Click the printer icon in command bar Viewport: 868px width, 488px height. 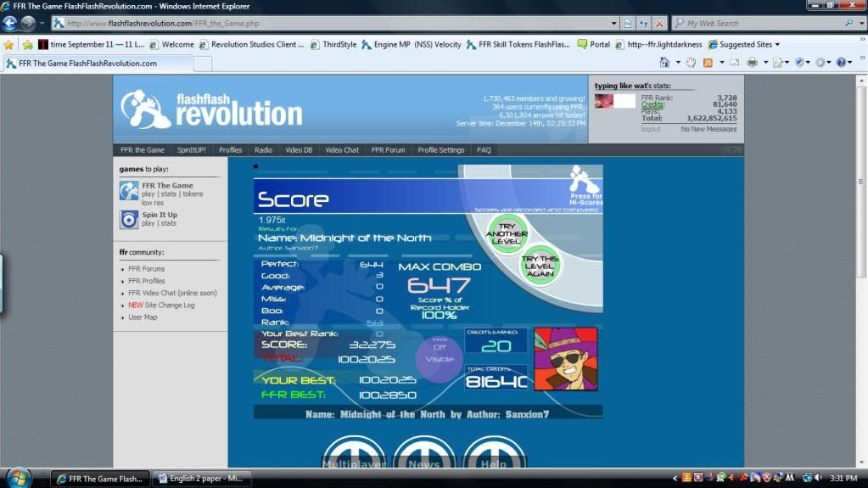tap(752, 63)
